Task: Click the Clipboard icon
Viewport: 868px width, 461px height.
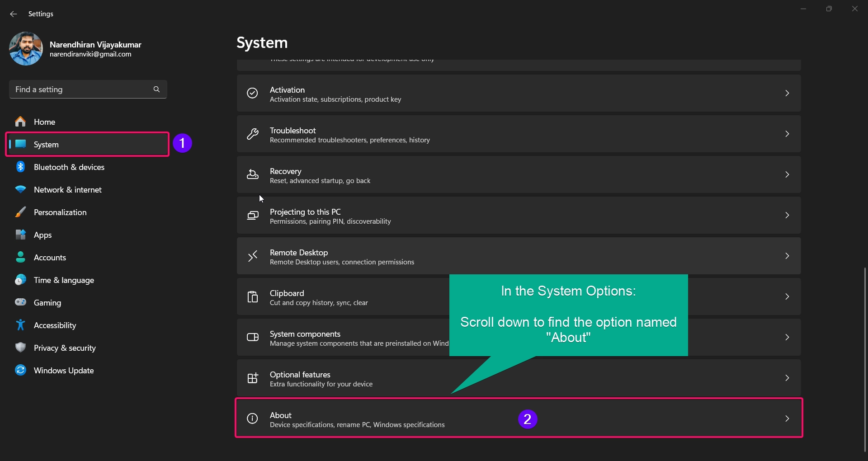Action: coord(252,296)
